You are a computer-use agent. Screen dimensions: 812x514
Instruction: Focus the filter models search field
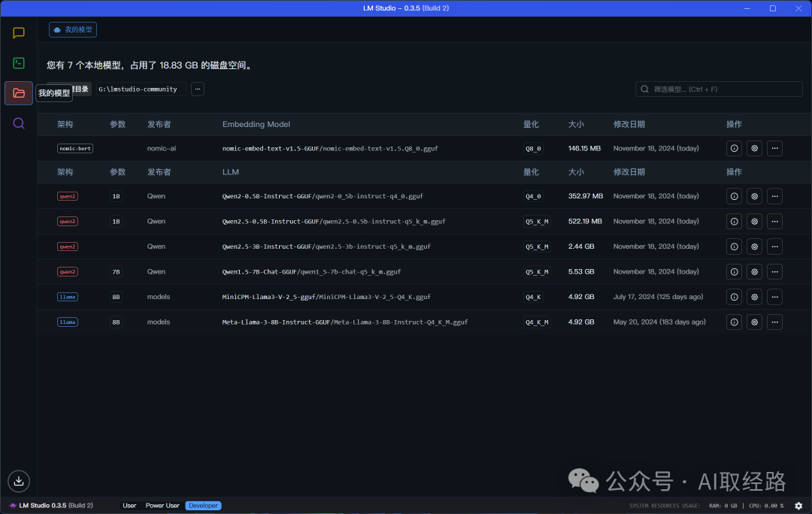[719, 89]
